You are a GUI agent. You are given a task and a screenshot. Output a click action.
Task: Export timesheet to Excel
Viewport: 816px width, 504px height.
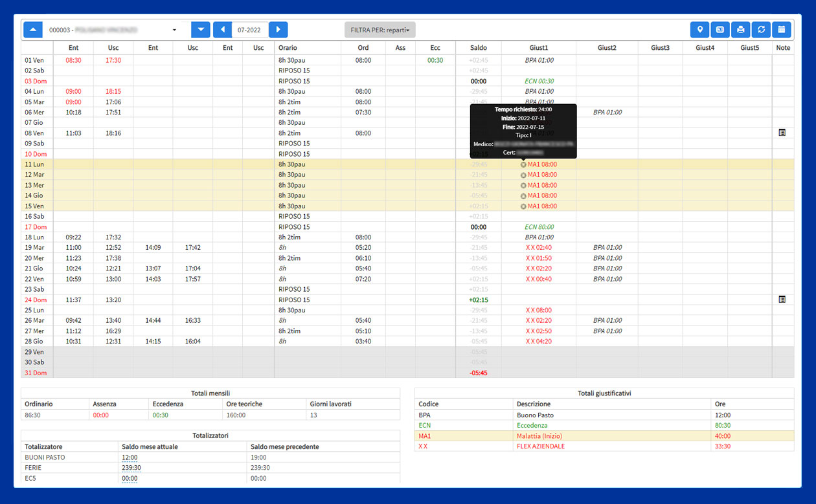click(x=720, y=30)
